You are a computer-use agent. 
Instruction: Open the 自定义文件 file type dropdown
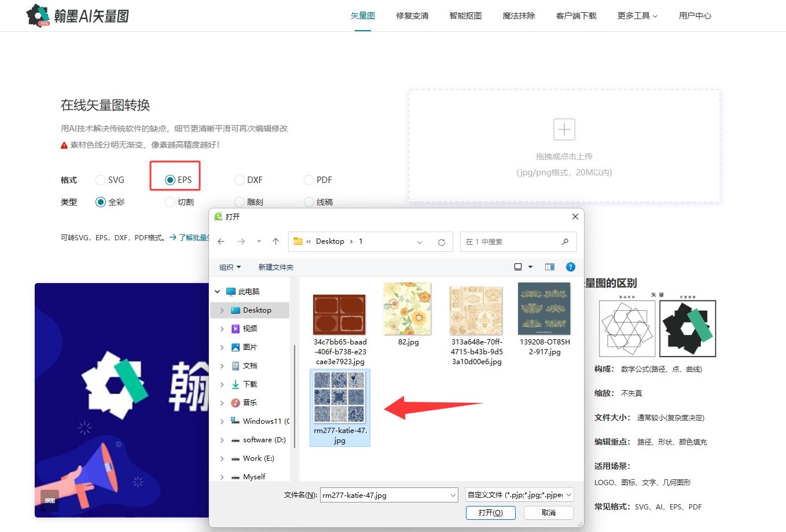click(x=519, y=495)
